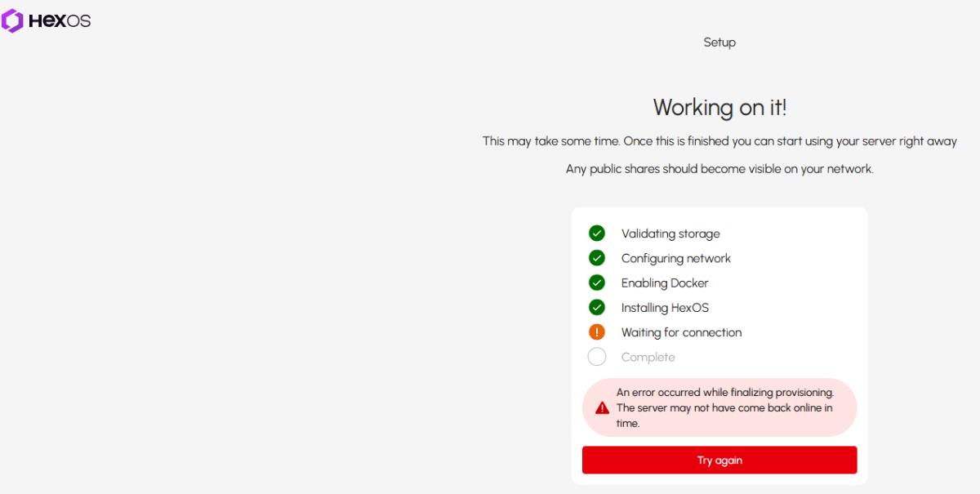Image resolution: width=980 pixels, height=494 pixels.
Task: Click the Configuring network step label
Action: (675, 258)
